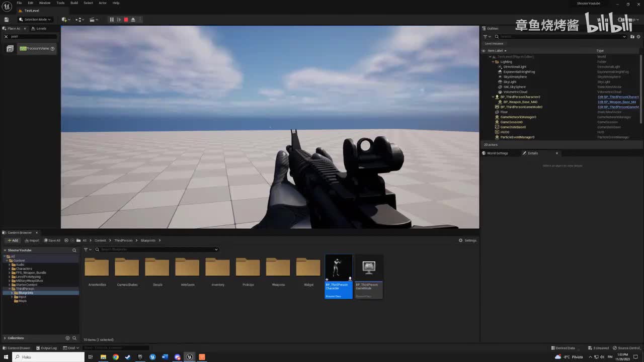Toggle the Outliner visibility eye column
Screen dimensions: 644x362
tap(484, 51)
